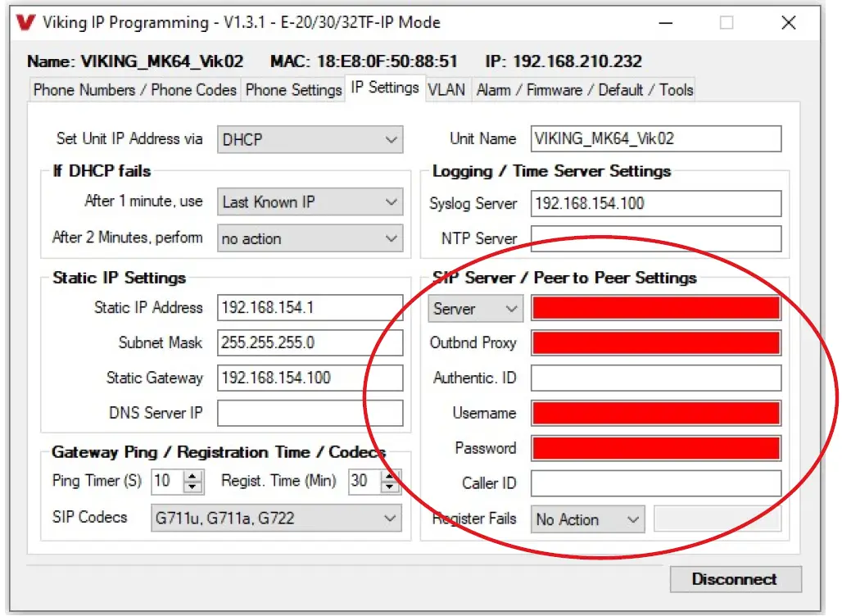Click the Viking V logo icon
This screenshot has width=842, height=616.
[x=25, y=23]
